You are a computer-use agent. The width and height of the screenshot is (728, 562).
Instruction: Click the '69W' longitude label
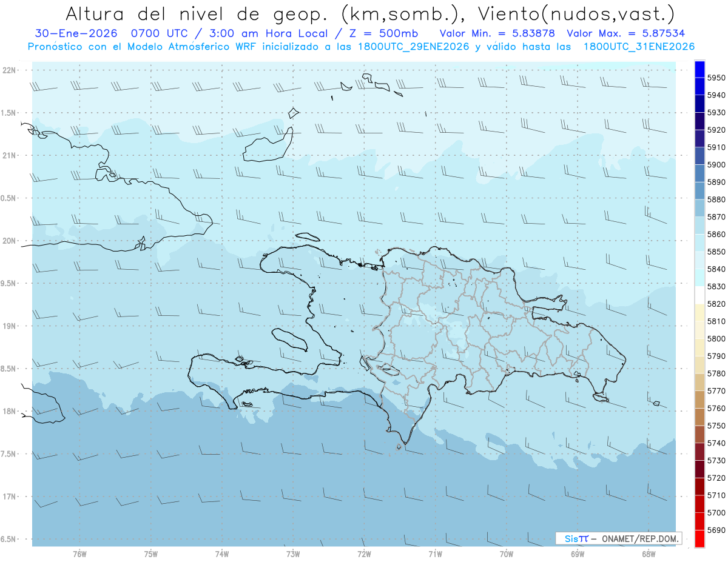tap(578, 554)
